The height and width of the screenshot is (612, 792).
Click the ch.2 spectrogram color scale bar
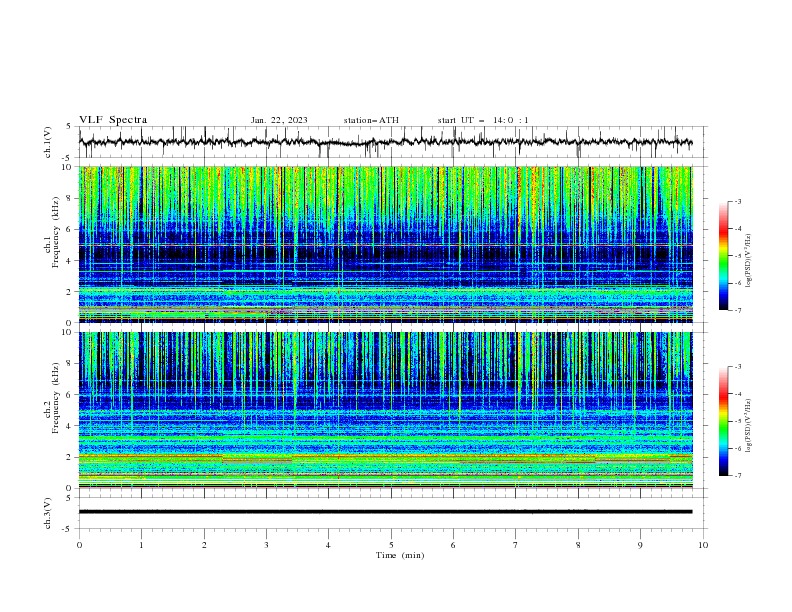[723, 421]
